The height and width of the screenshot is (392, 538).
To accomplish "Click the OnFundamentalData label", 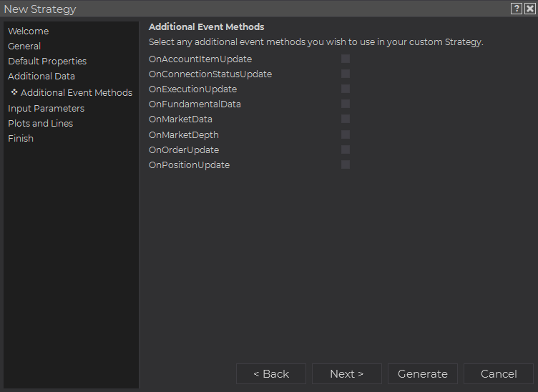I will 195,104.
